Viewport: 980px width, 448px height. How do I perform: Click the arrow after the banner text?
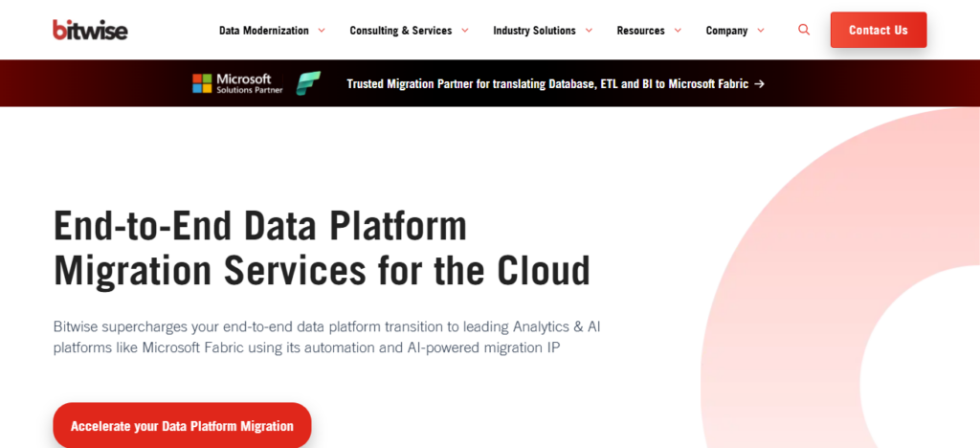tap(759, 83)
